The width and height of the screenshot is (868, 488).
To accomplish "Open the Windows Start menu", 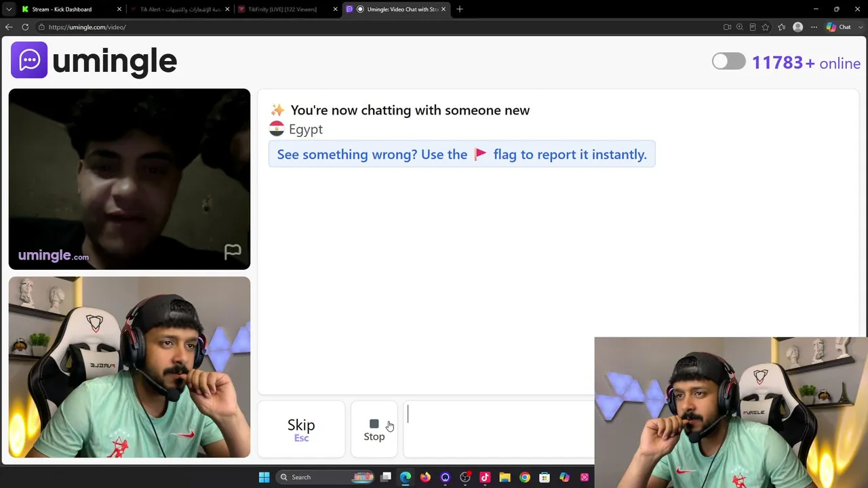I will pos(264,477).
